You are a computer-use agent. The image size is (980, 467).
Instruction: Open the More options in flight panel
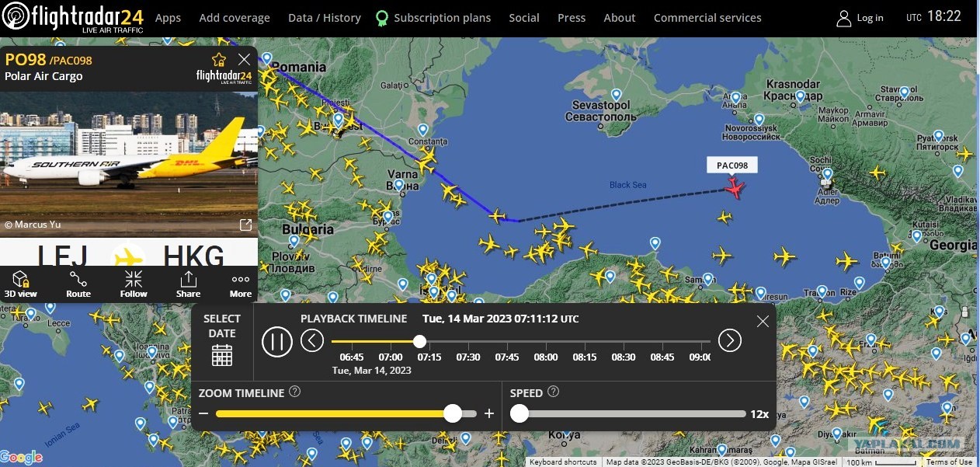(241, 284)
